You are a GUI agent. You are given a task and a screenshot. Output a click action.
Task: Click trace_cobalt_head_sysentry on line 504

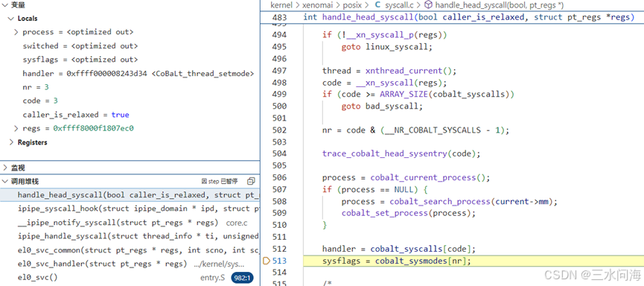click(384, 153)
